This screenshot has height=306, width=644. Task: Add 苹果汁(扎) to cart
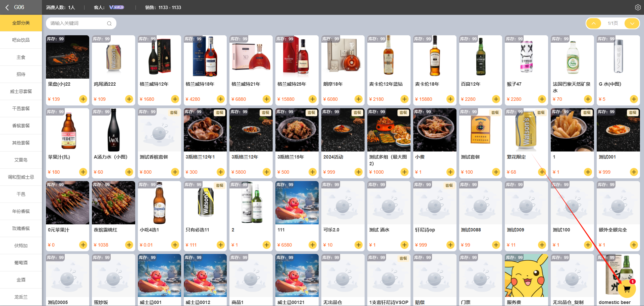coord(83,172)
